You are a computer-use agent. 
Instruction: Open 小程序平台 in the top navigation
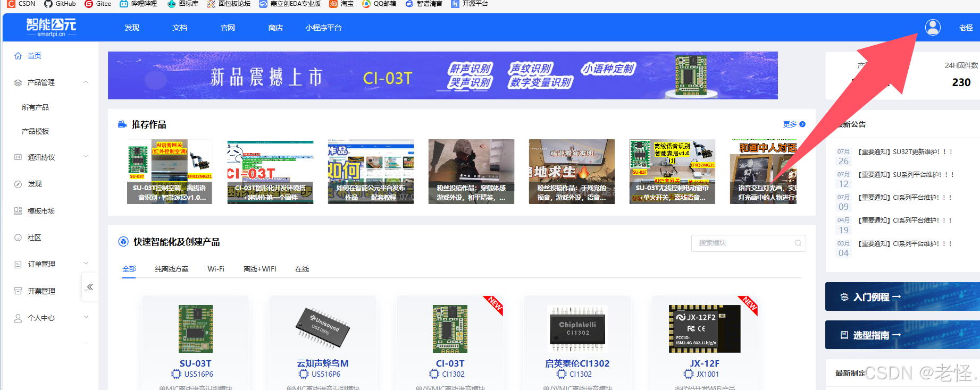323,28
